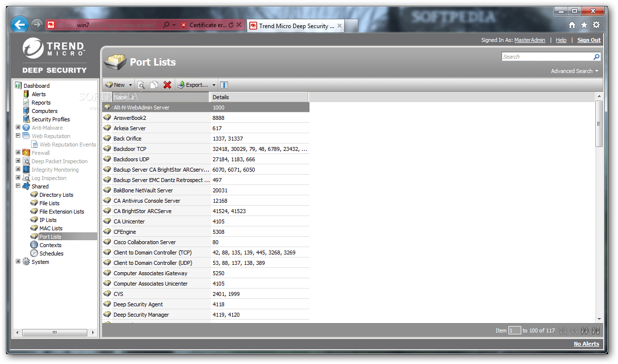Click the port list icon beside CVS
The width and height of the screenshot is (618, 364).
tap(107, 294)
